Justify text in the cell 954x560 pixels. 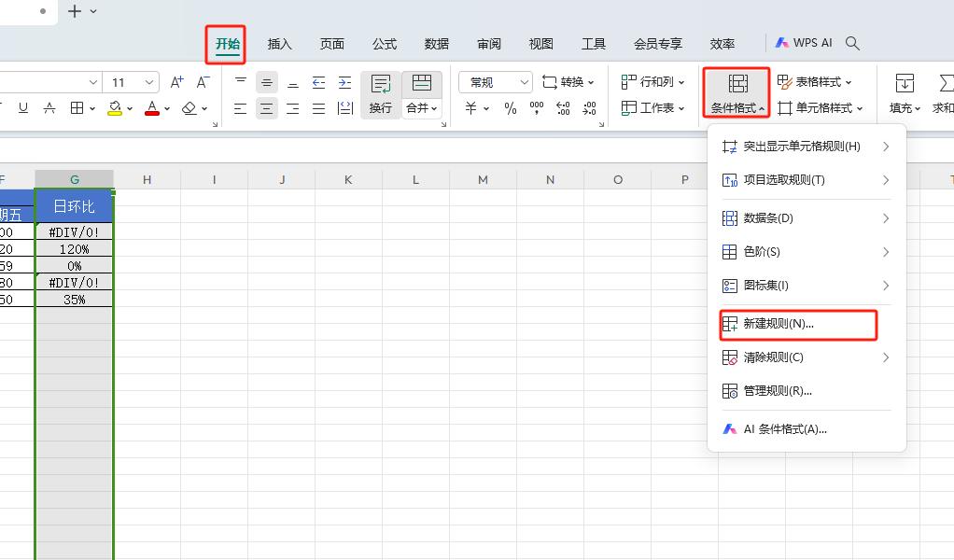click(x=319, y=109)
